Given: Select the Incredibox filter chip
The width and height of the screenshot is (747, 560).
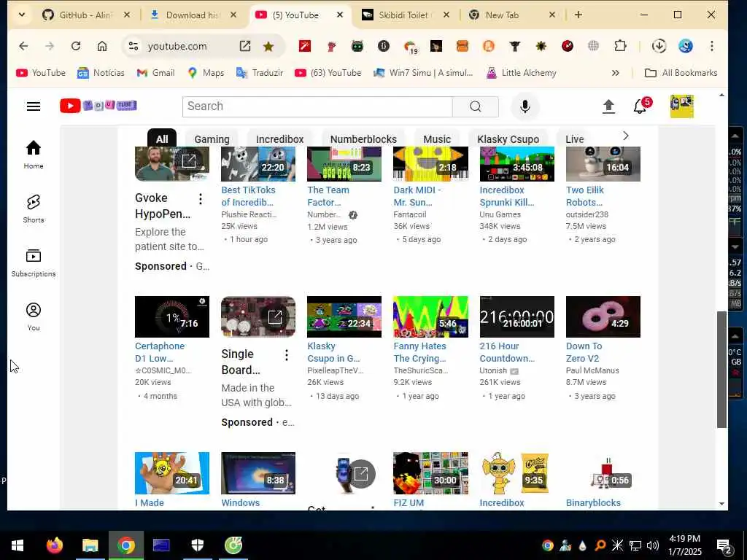Looking at the screenshot, I should [x=279, y=139].
